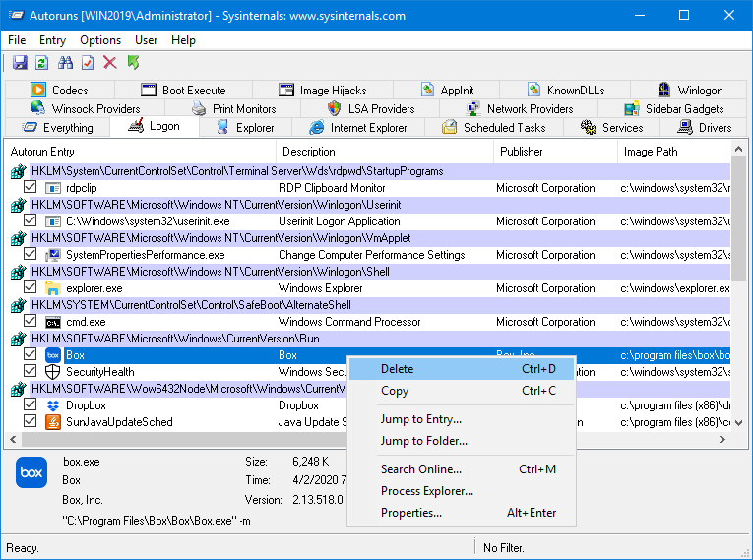Open the File menu
This screenshot has width=753, height=560.
click(x=17, y=40)
